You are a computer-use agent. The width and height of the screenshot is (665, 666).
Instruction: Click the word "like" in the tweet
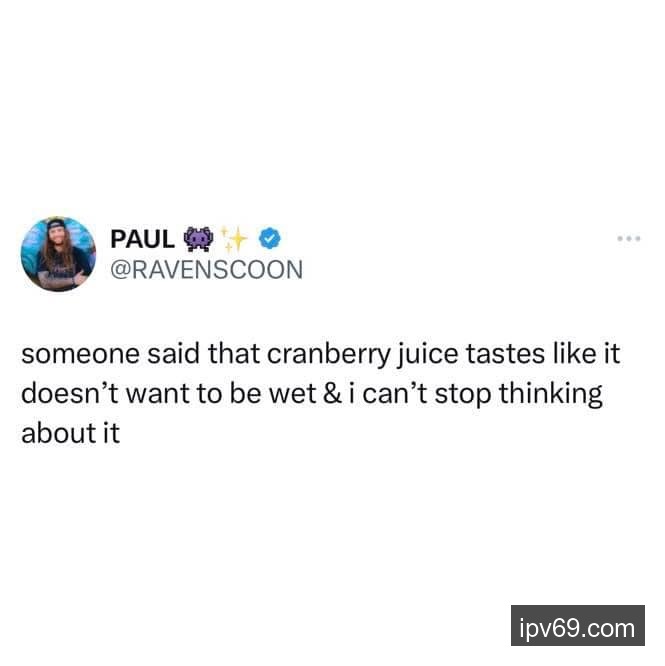[x=574, y=354]
